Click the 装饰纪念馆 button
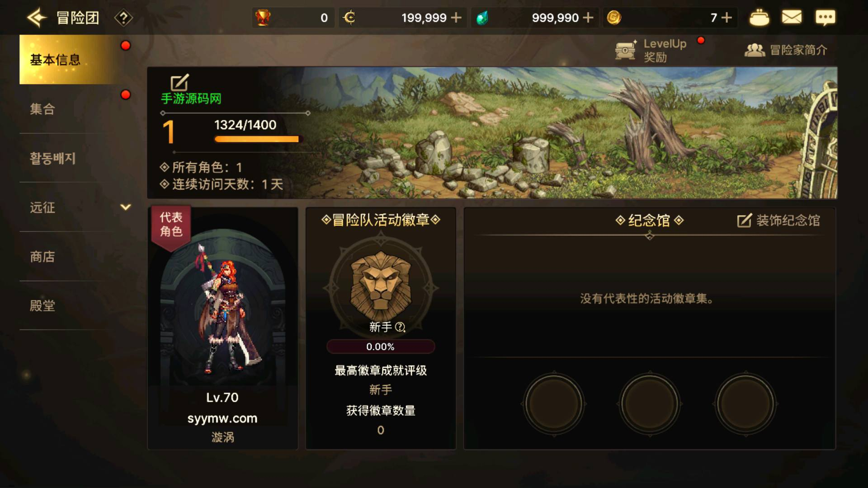This screenshot has height=488, width=868. 778,221
